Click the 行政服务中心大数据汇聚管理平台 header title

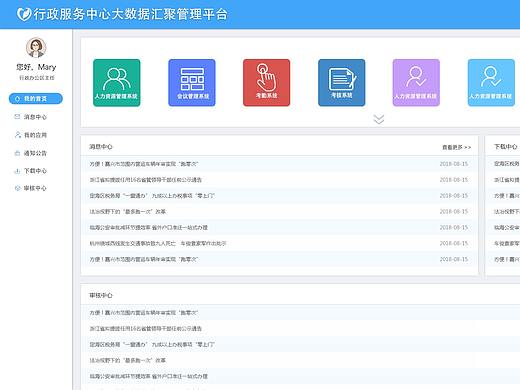130,14
